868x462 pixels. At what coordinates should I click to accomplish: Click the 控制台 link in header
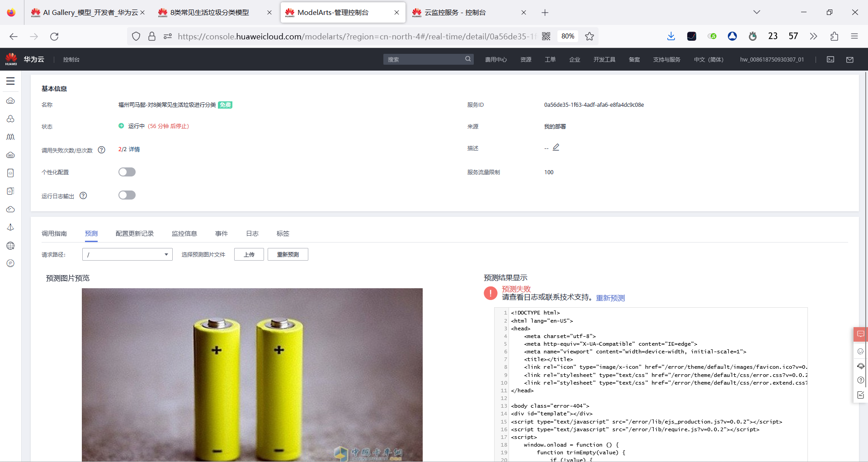tap(71, 60)
